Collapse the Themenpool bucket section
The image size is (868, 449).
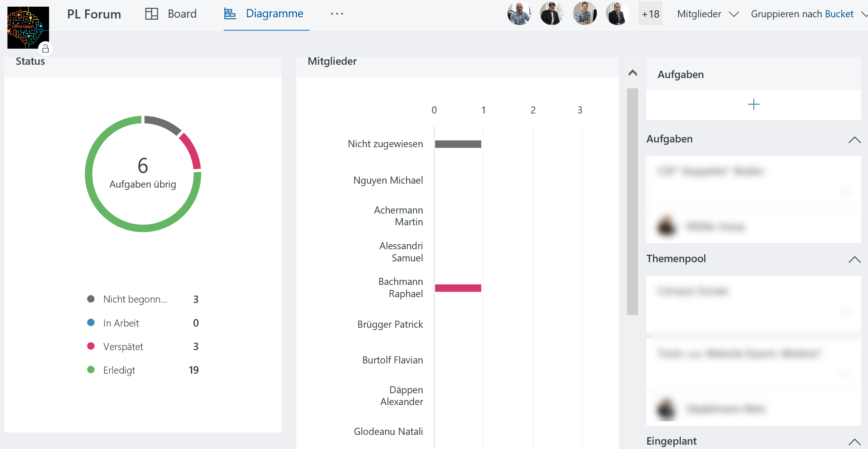point(854,259)
